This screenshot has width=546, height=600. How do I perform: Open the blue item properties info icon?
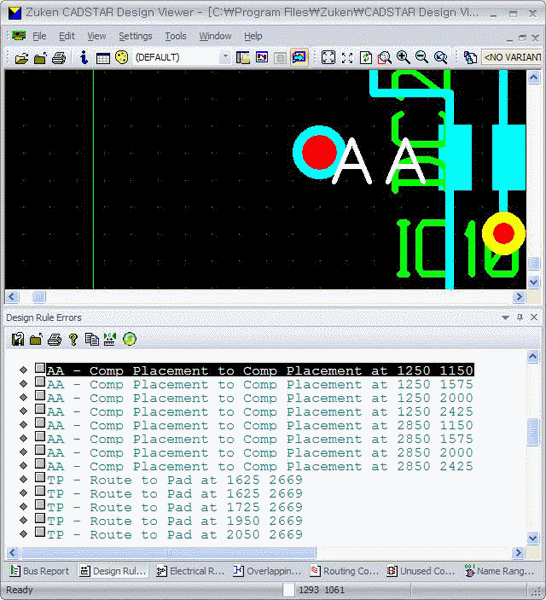coord(84,58)
